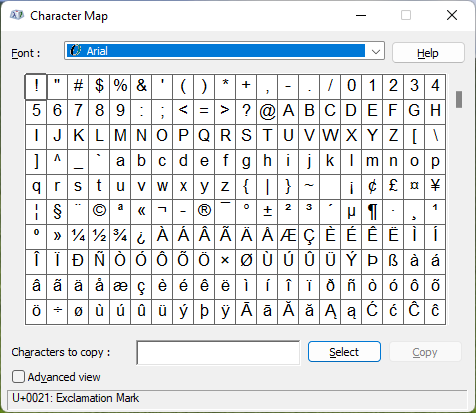
Task: Pick the division sign ÷ character
Action: (x=57, y=312)
